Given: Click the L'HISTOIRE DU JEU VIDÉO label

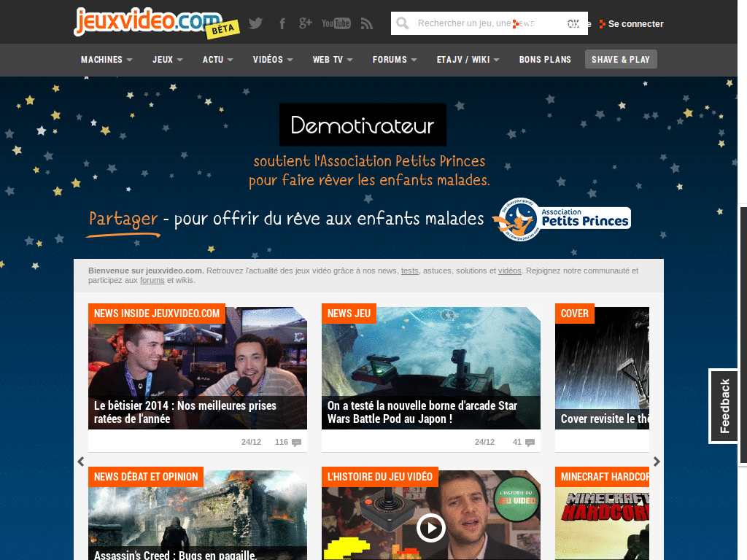Looking at the screenshot, I should click(379, 477).
